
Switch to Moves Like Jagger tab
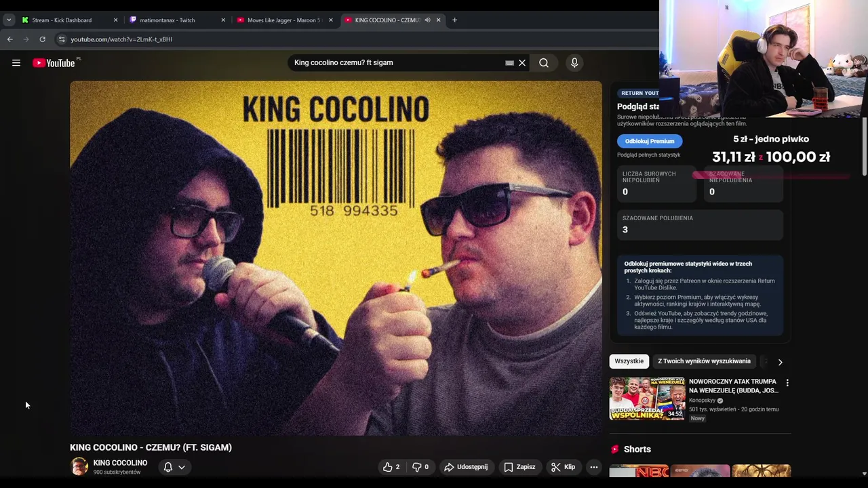coord(283,20)
